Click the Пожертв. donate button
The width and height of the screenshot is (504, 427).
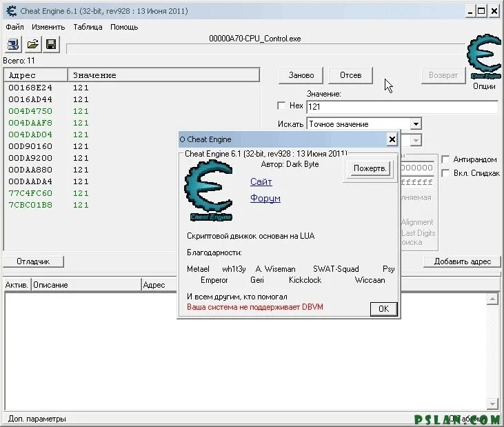tap(370, 168)
